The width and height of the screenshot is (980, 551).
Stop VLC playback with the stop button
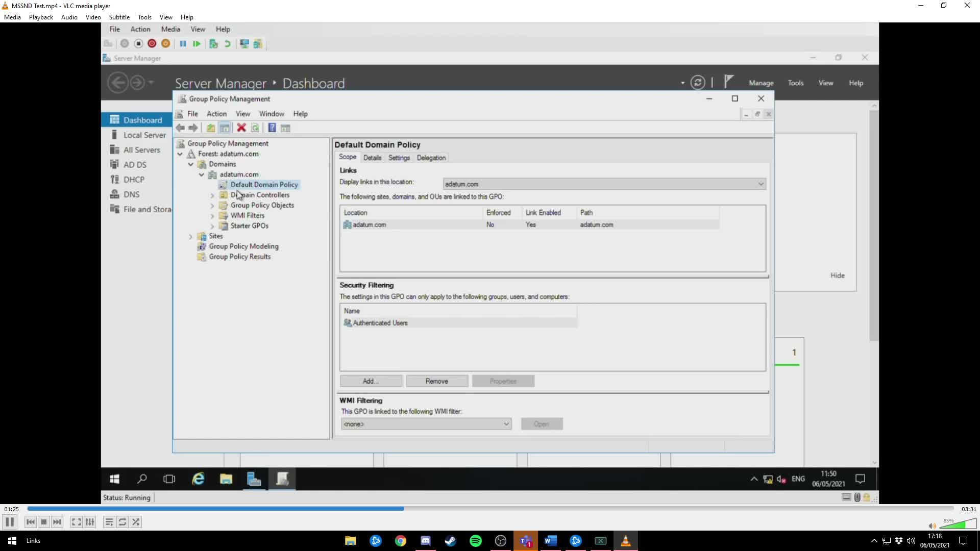(x=44, y=522)
